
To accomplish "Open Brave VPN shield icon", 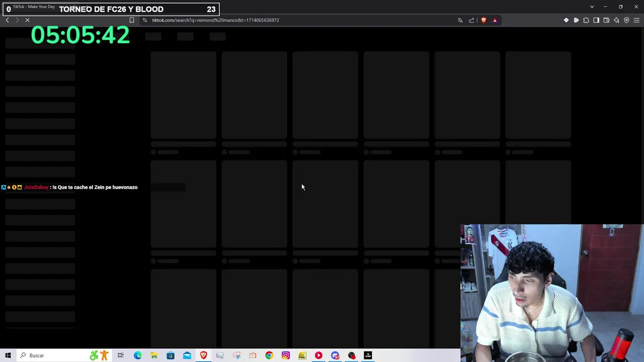I will click(626, 20).
